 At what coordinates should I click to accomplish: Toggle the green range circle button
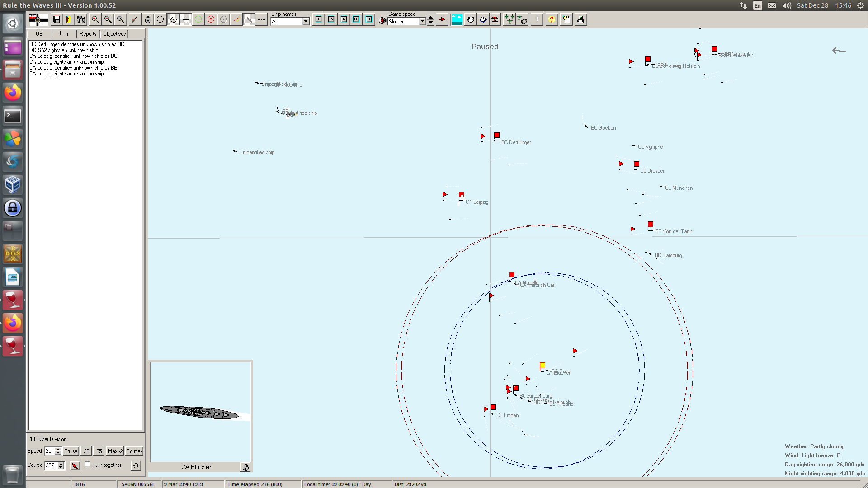tap(198, 19)
